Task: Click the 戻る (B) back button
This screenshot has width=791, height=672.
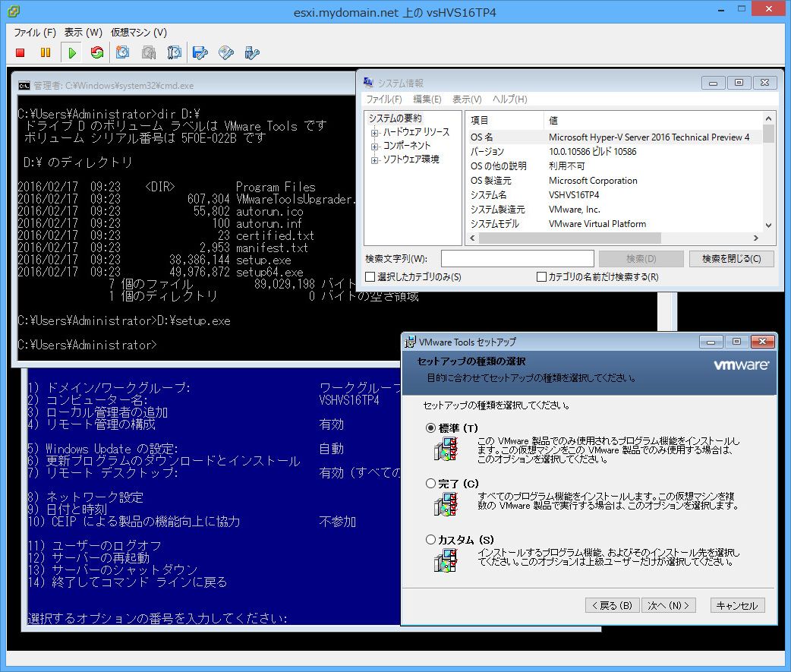Action: tap(613, 605)
